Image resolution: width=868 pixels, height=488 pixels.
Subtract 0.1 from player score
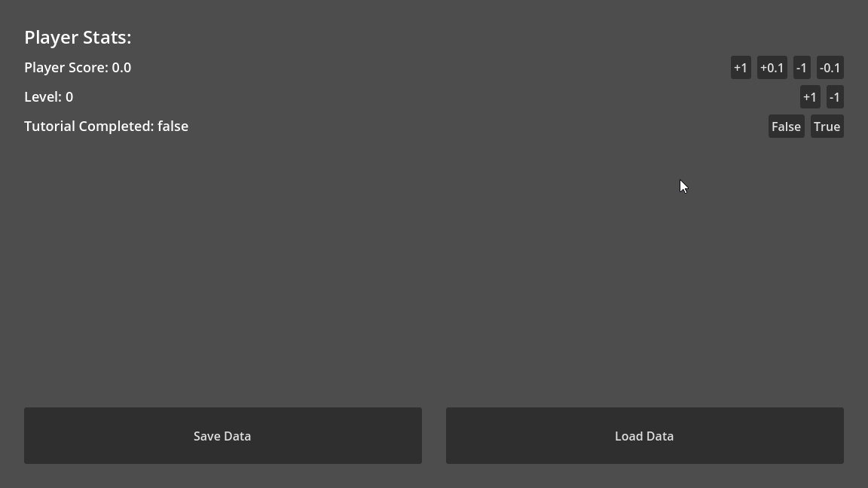pos(830,68)
